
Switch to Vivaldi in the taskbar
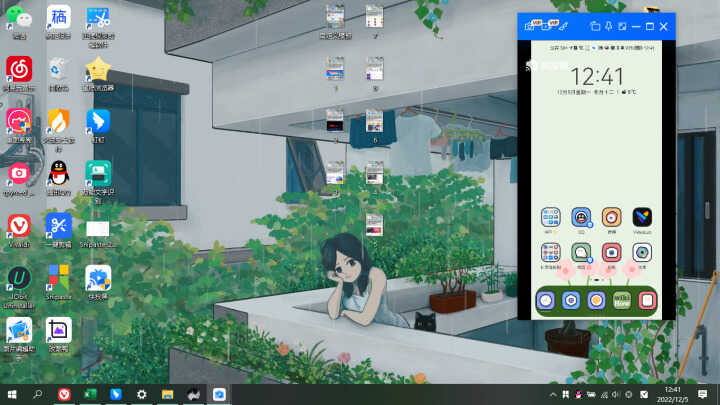point(64,394)
